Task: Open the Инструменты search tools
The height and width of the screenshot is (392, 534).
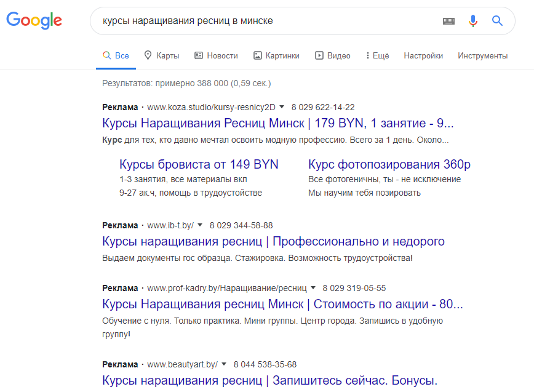Action: click(482, 55)
